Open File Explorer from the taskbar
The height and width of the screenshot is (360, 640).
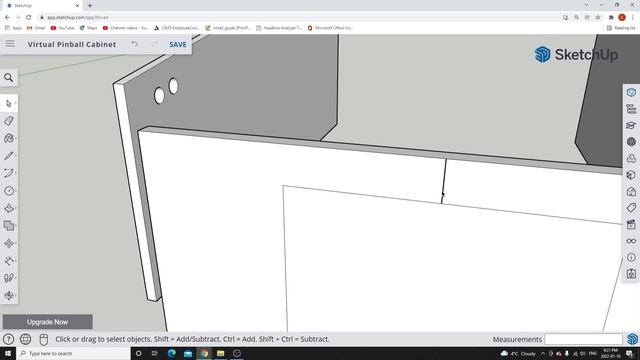click(x=220, y=353)
